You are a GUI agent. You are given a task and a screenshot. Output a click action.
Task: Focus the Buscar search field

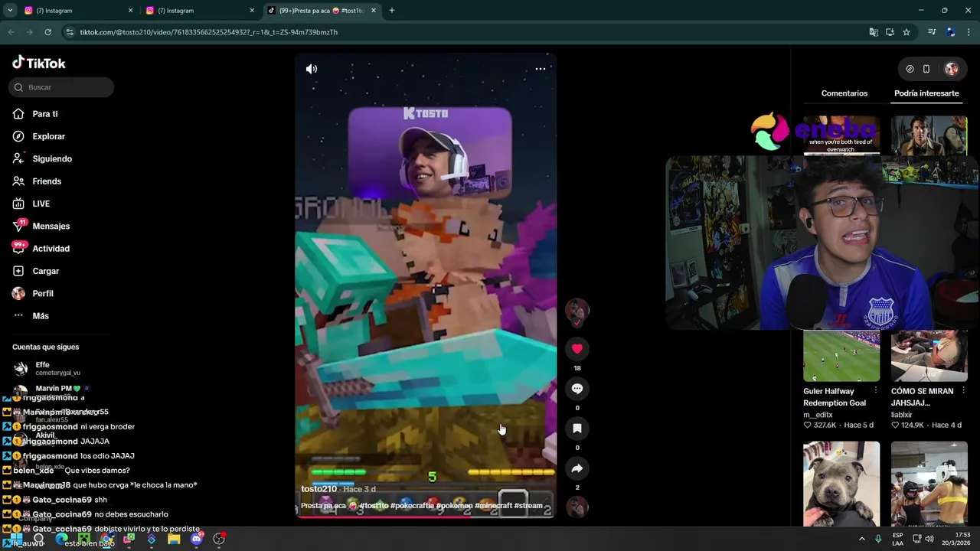(61, 87)
